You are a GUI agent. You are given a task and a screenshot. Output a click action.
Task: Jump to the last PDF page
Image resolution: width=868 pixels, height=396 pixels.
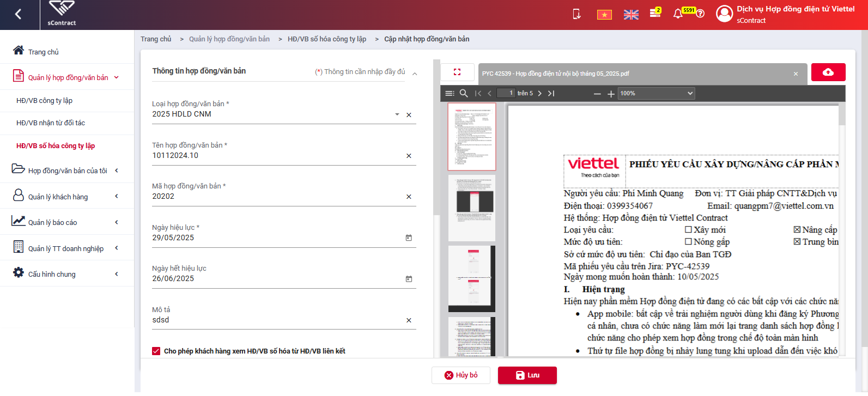point(551,93)
